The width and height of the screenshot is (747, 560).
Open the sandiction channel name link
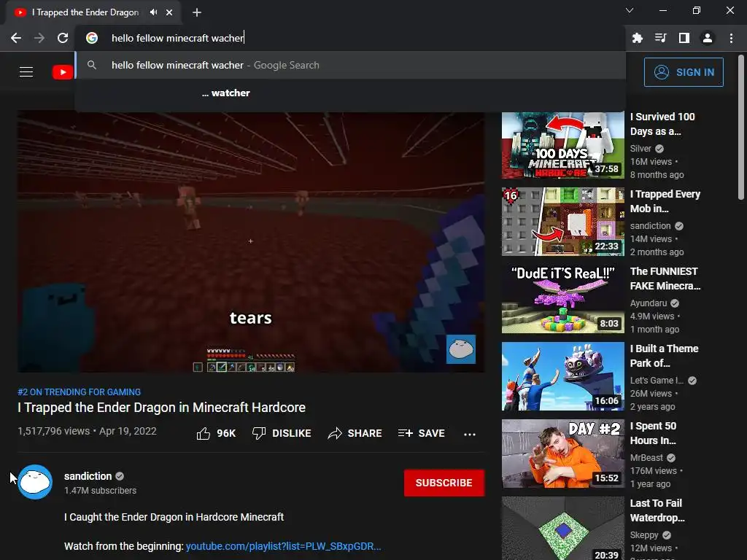[88, 476]
